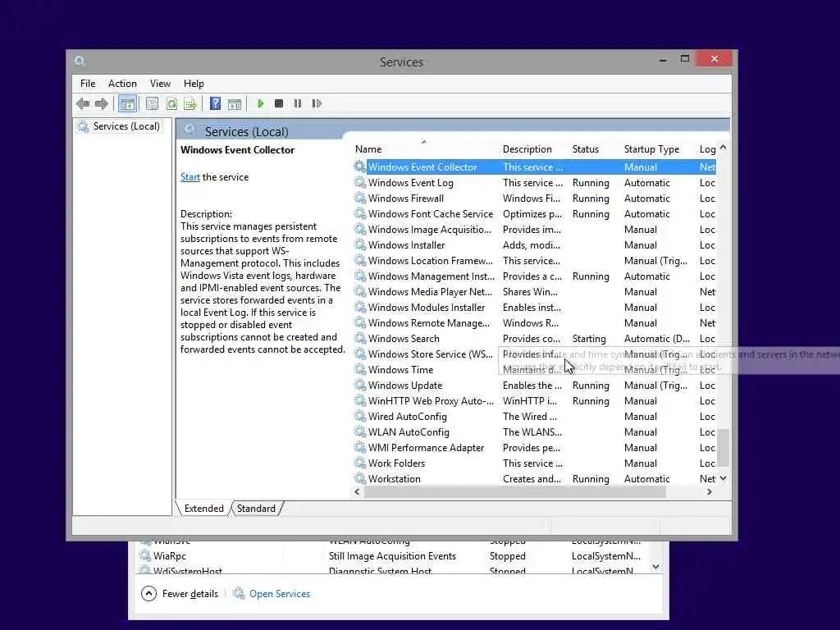Sort by the Name column header
Viewport: 840px width, 630px height.
[424, 149]
